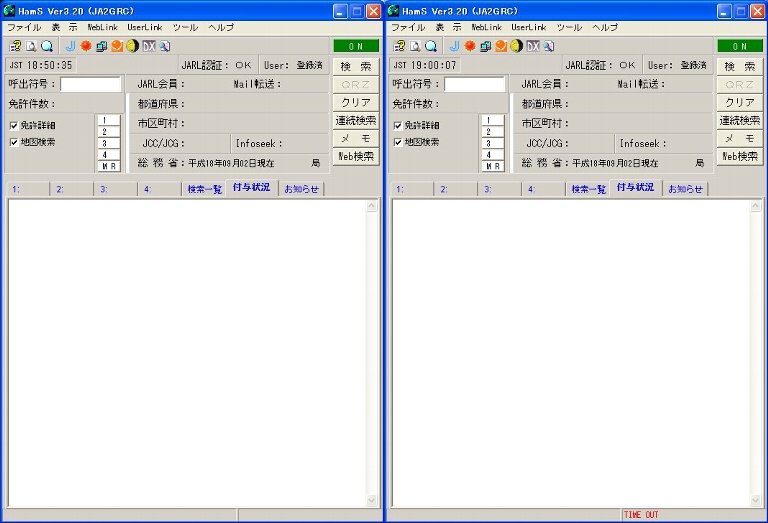Viewport: 768px width, 523px height.
Task: Toggle 地図検索 checkbox in 18:50:35 window
Action: [x=14, y=143]
